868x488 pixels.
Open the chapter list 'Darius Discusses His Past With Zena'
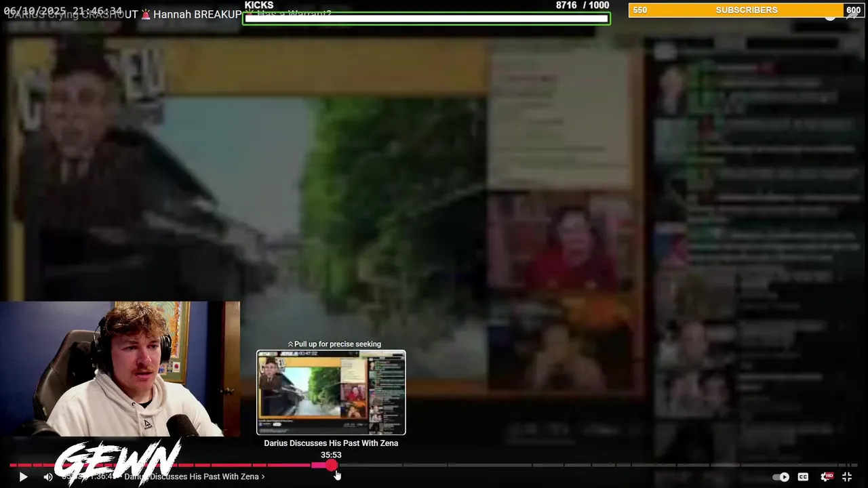pos(195,476)
